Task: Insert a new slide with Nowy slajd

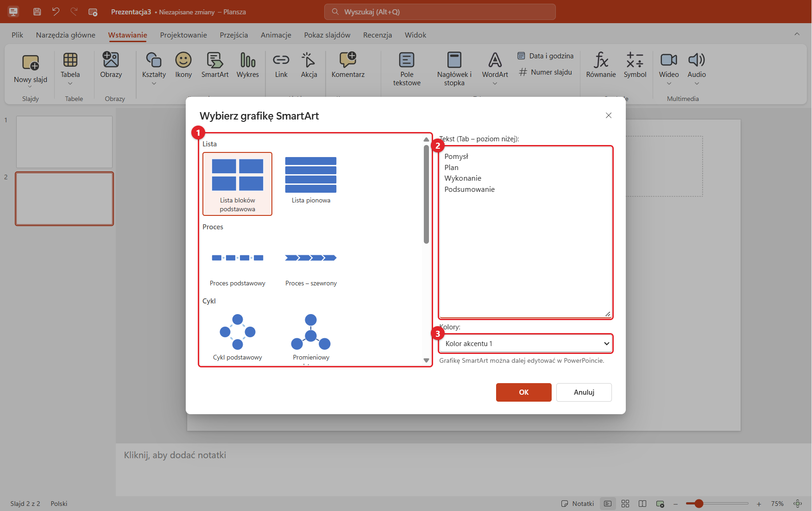Action: (31, 69)
